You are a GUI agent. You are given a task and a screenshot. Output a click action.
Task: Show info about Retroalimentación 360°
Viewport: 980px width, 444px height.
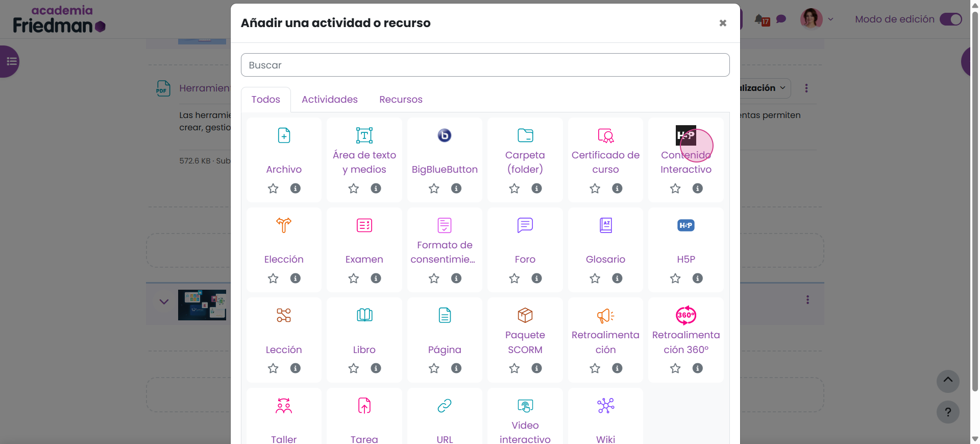(697, 368)
